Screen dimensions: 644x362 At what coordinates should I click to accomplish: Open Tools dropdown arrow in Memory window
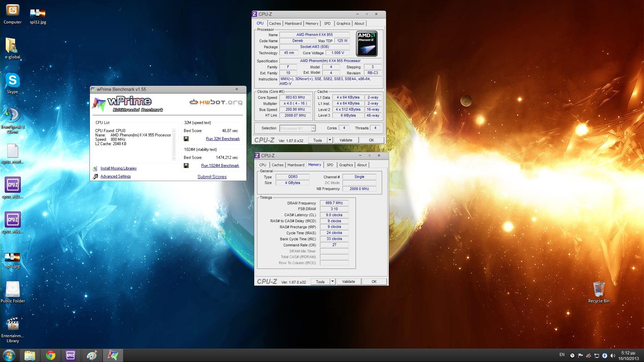coord(332,282)
